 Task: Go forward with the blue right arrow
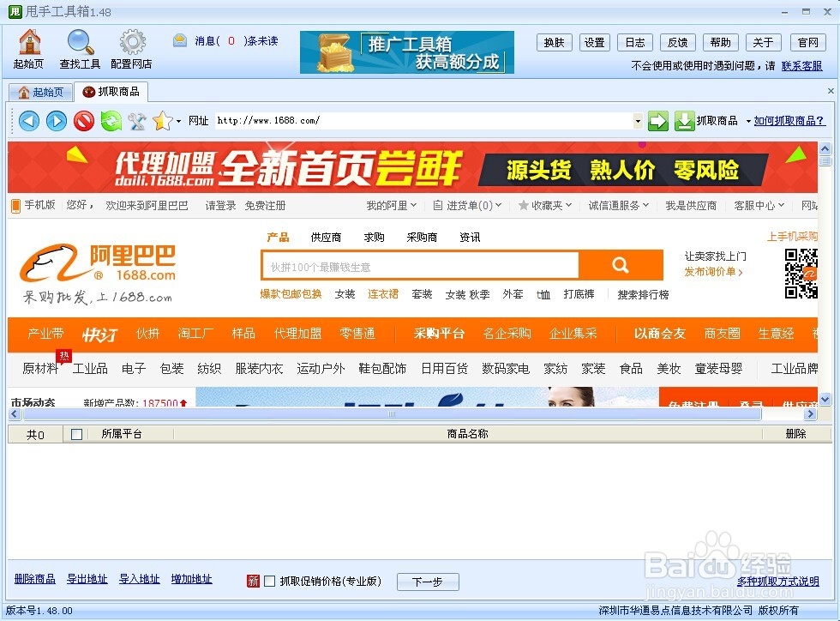(x=57, y=121)
